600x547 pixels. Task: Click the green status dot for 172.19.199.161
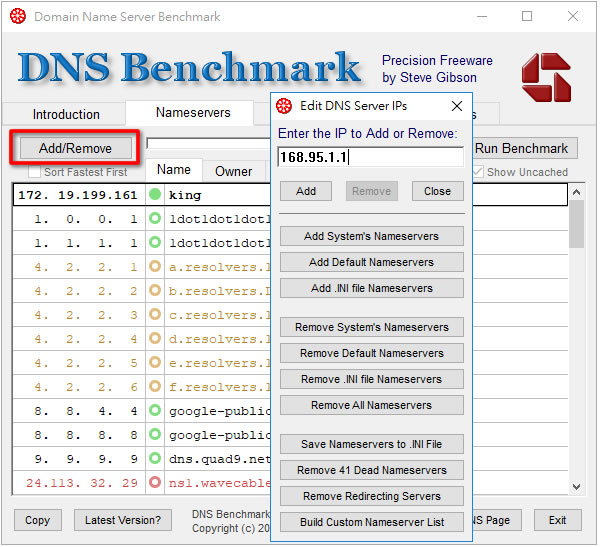[x=155, y=195]
